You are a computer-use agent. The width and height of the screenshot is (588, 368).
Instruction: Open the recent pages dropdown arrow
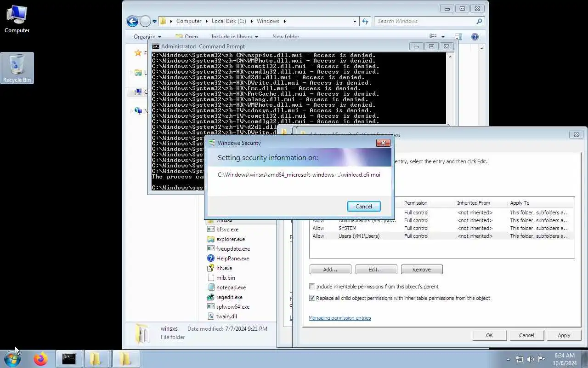coord(154,21)
